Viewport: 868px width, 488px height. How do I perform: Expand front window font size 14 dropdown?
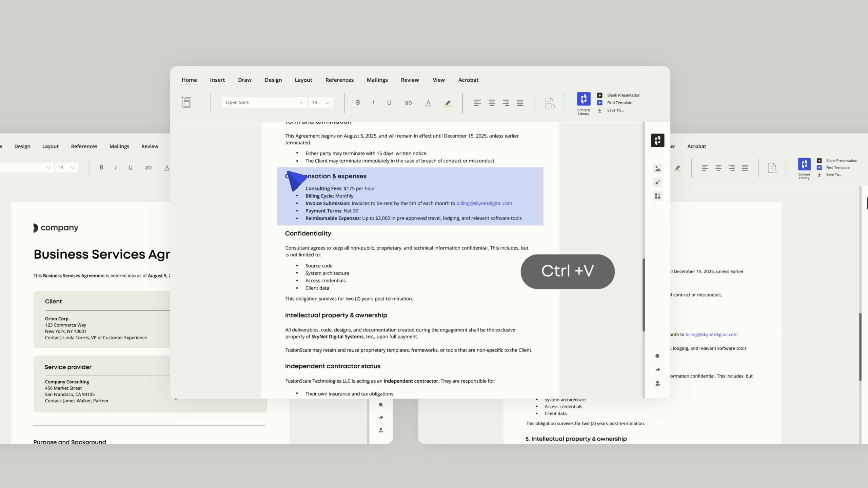[x=320, y=102]
